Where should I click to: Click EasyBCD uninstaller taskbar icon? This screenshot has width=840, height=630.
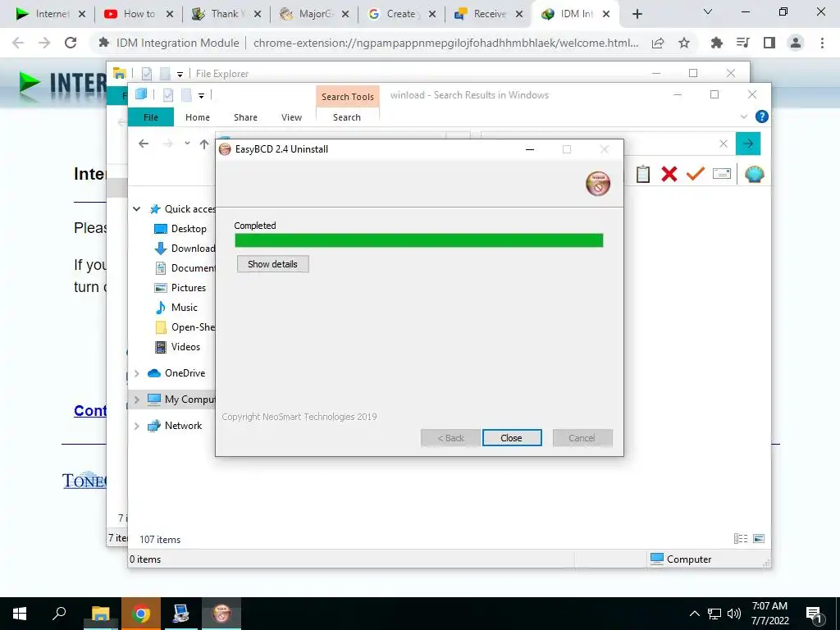coord(221,614)
